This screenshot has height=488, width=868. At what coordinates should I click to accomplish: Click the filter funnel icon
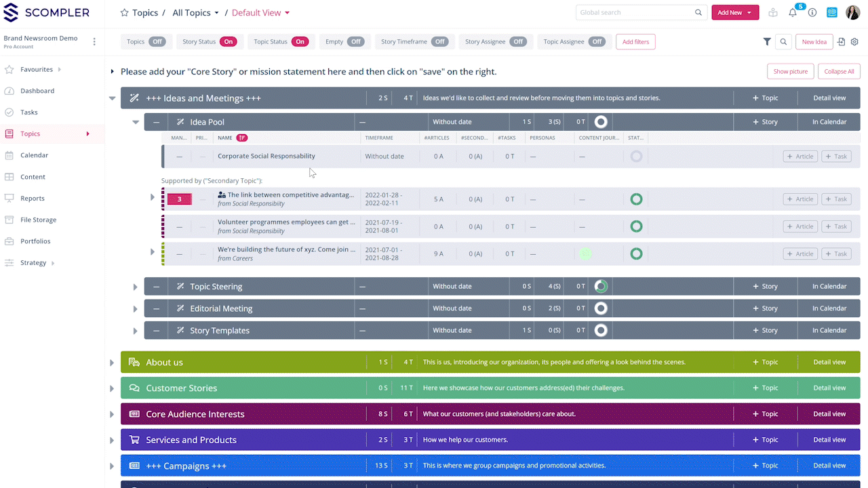pyautogui.click(x=767, y=42)
